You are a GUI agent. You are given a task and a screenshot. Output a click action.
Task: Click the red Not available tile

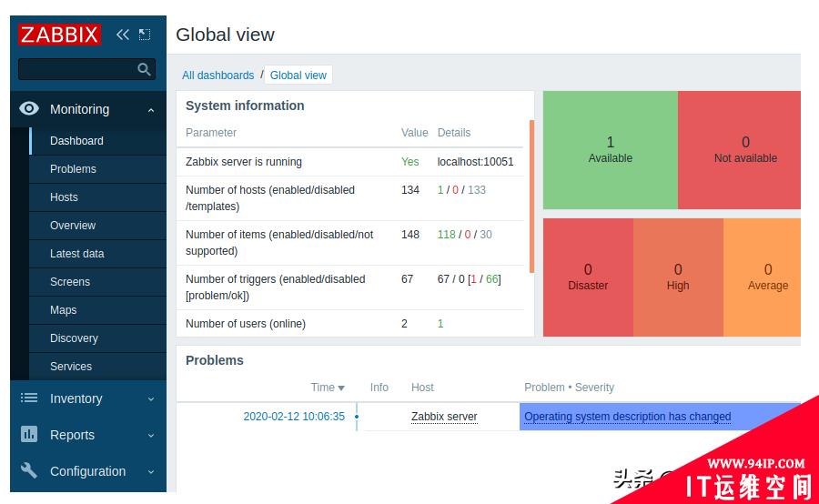coord(739,150)
